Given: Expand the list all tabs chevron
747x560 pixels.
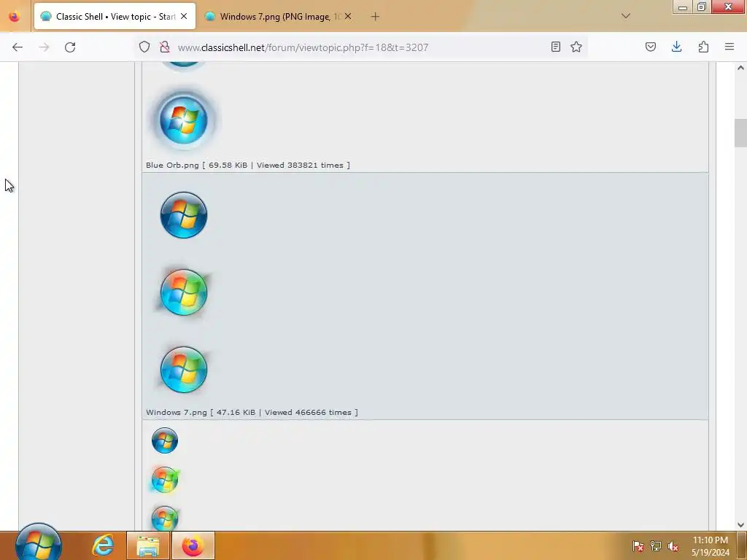Looking at the screenshot, I should tap(626, 16).
